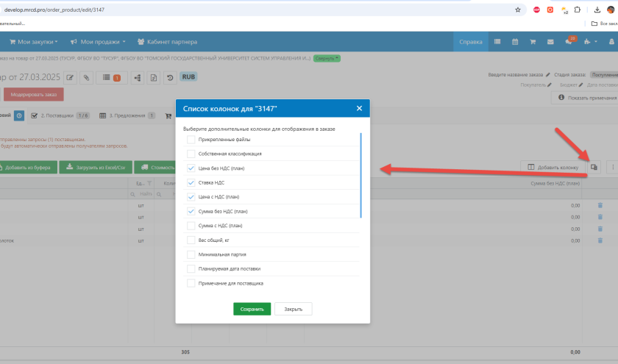The height and width of the screenshot is (364, 618).
Task: Open the shopping cart icon in the navbar
Action: pos(533,42)
